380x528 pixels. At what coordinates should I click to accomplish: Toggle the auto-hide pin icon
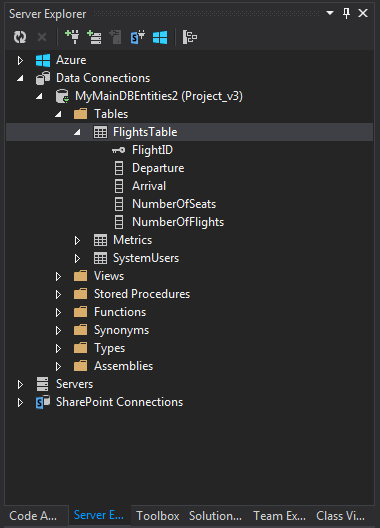coord(346,13)
